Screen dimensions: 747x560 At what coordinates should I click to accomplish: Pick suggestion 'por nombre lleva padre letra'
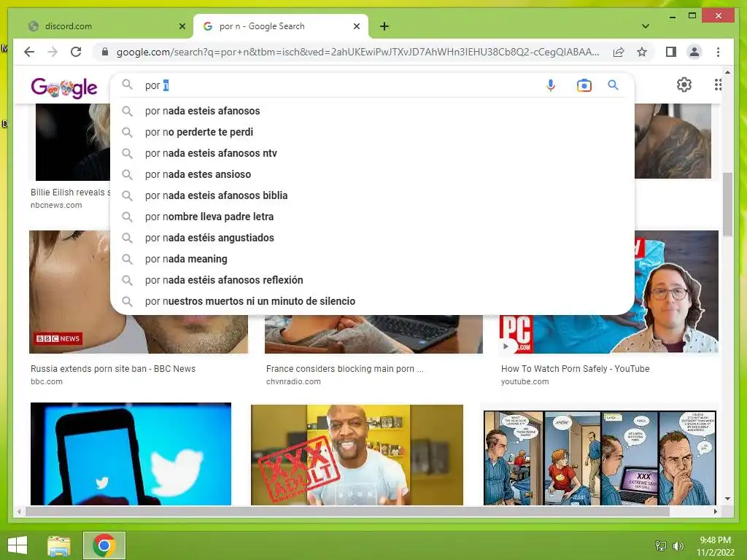click(x=371, y=217)
